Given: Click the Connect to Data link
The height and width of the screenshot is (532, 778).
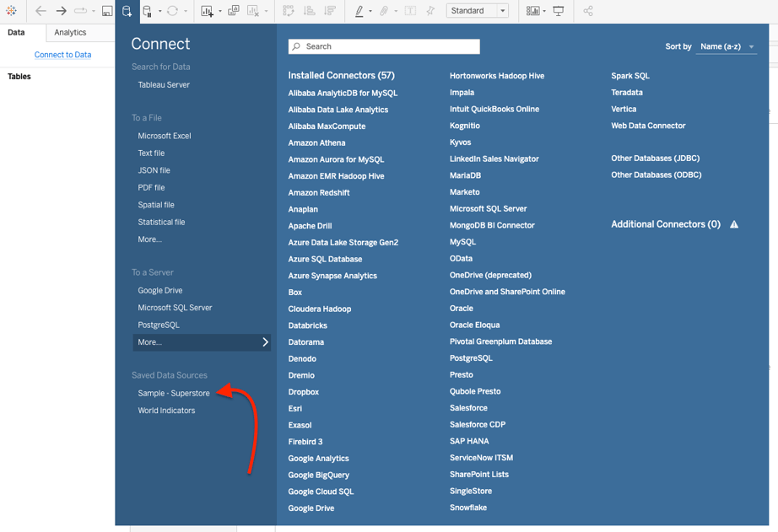Looking at the screenshot, I should coord(62,55).
